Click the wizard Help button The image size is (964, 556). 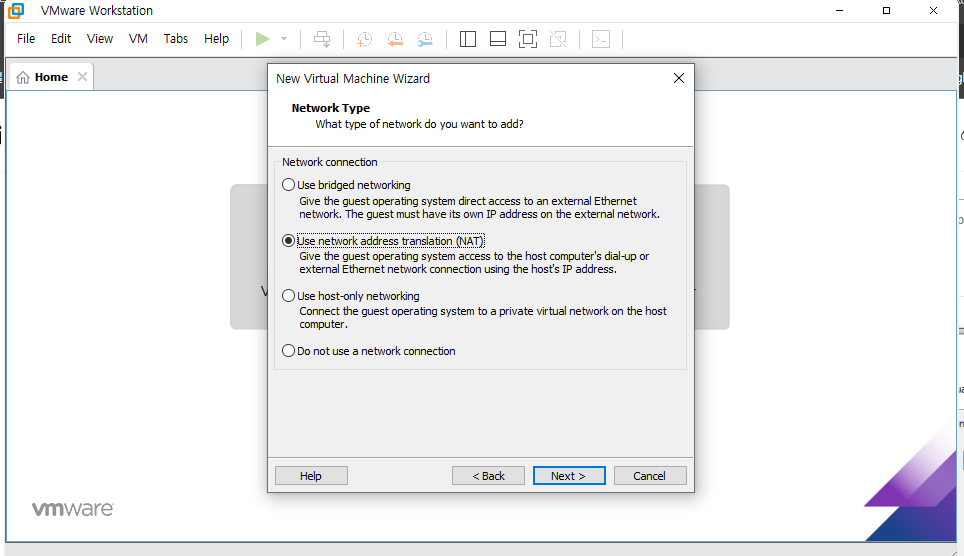coord(311,475)
